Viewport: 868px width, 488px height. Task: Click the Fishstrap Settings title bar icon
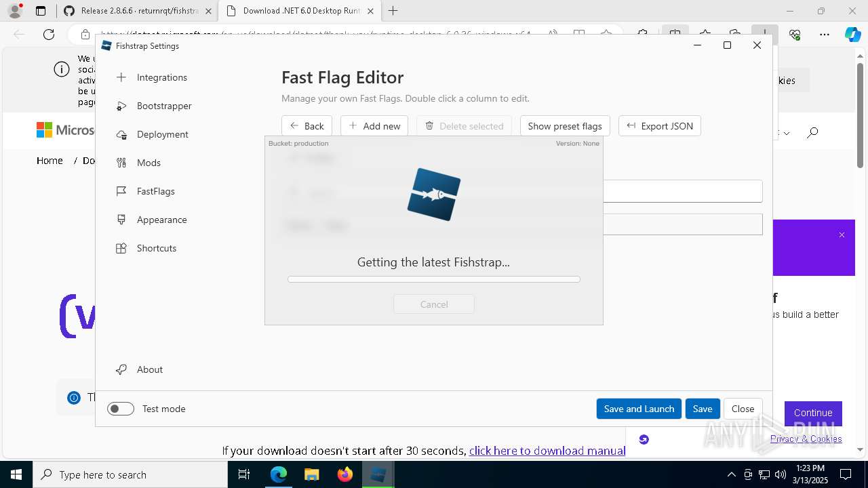point(106,45)
